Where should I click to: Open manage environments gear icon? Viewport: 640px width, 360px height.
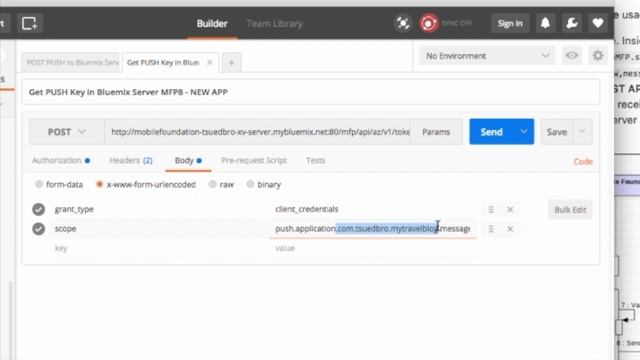coord(598,56)
